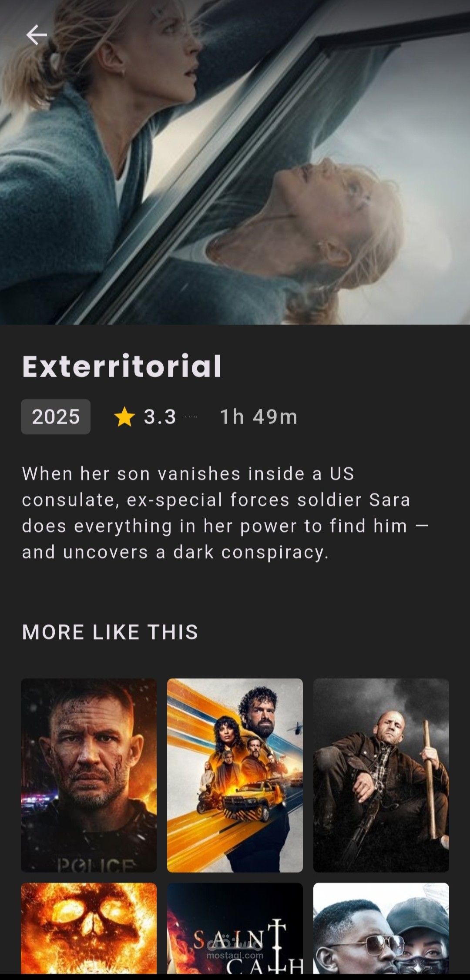The image size is (470, 980).
Task: Open the man in sunglasses poster
Action: pos(381,928)
